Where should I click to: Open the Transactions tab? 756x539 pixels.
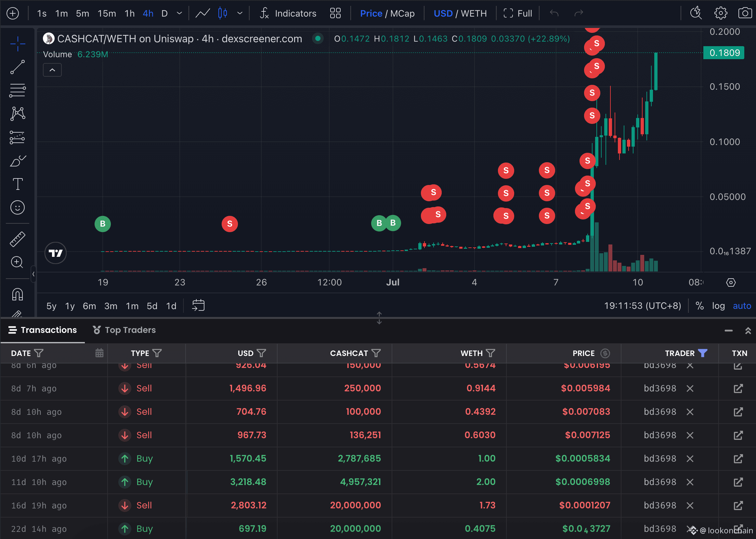(x=43, y=330)
